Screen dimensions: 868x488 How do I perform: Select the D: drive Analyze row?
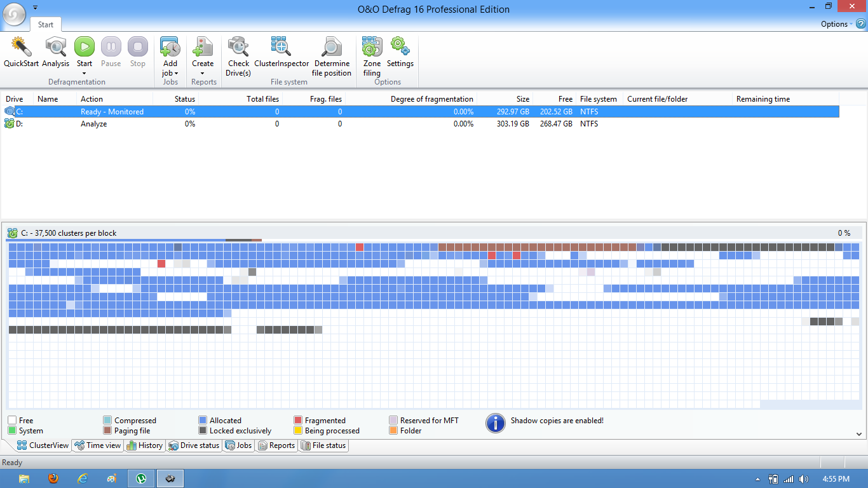(420, 124)
